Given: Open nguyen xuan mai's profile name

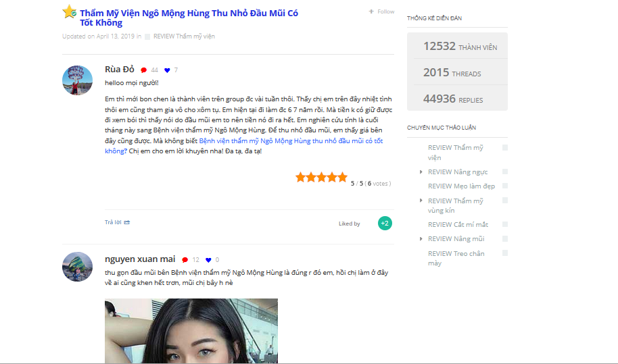Looking at the screenshot, I should pos(140,259).
